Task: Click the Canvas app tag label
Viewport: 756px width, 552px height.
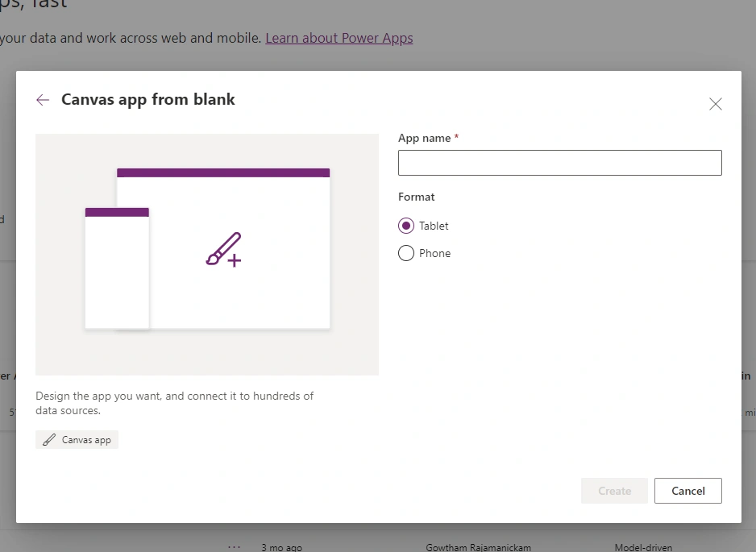Action: point(86,440)
